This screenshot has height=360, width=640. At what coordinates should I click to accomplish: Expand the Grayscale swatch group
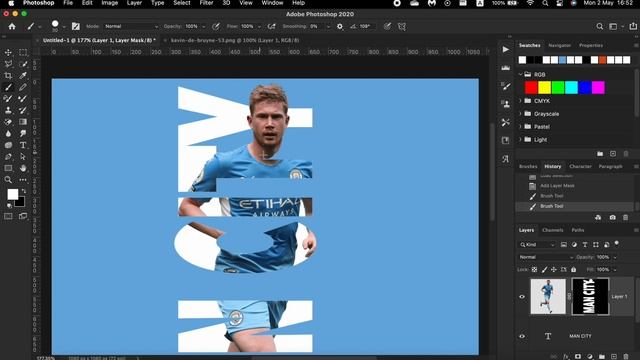click(520, 113)
